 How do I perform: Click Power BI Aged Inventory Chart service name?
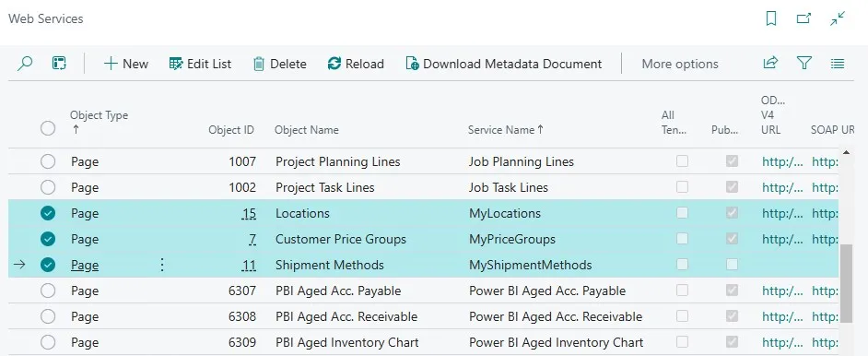(556, 343)
